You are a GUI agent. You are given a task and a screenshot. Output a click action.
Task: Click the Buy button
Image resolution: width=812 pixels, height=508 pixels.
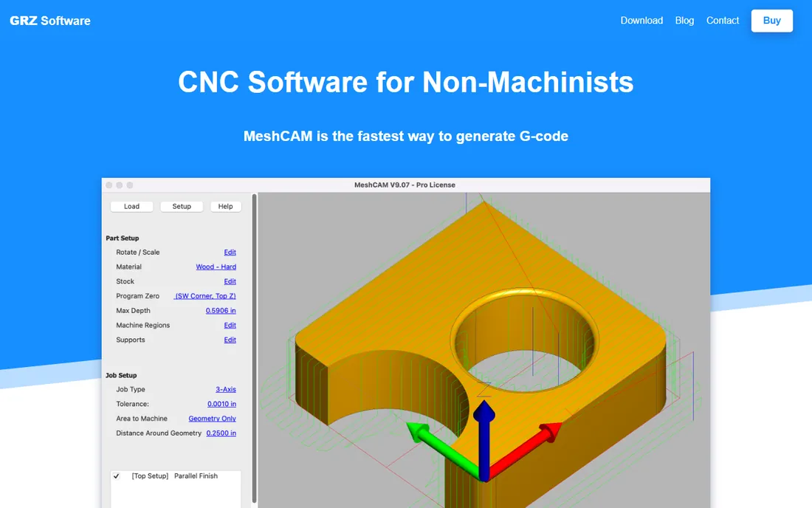tap(771, 21)
